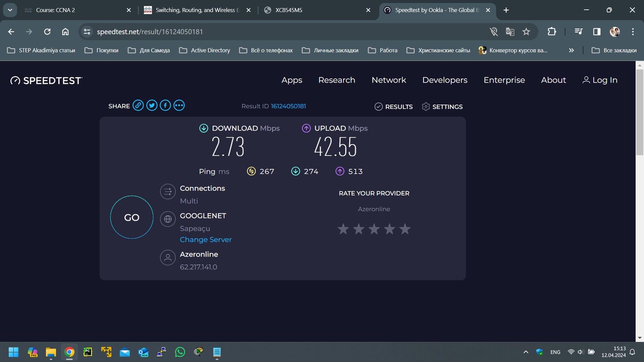Rate Azeronline one star
This screenshot has width=644, height=362.
click(x=343, y=229)
